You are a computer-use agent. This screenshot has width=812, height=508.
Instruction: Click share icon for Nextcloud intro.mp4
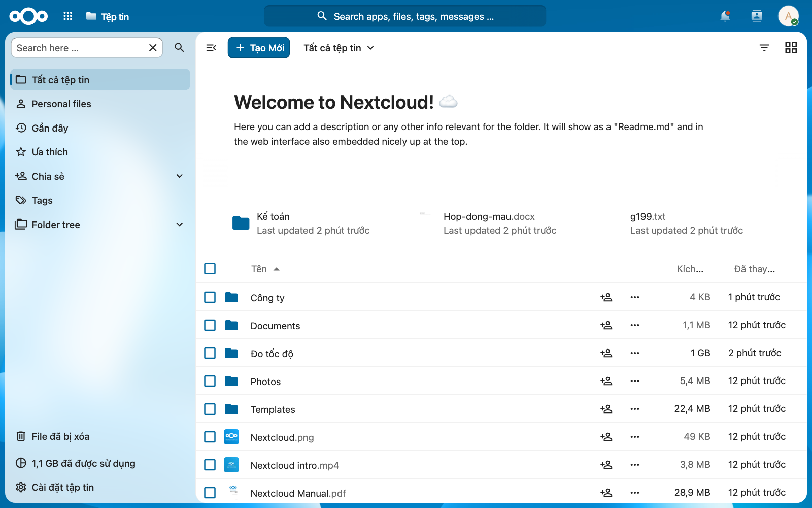(606, 465)
